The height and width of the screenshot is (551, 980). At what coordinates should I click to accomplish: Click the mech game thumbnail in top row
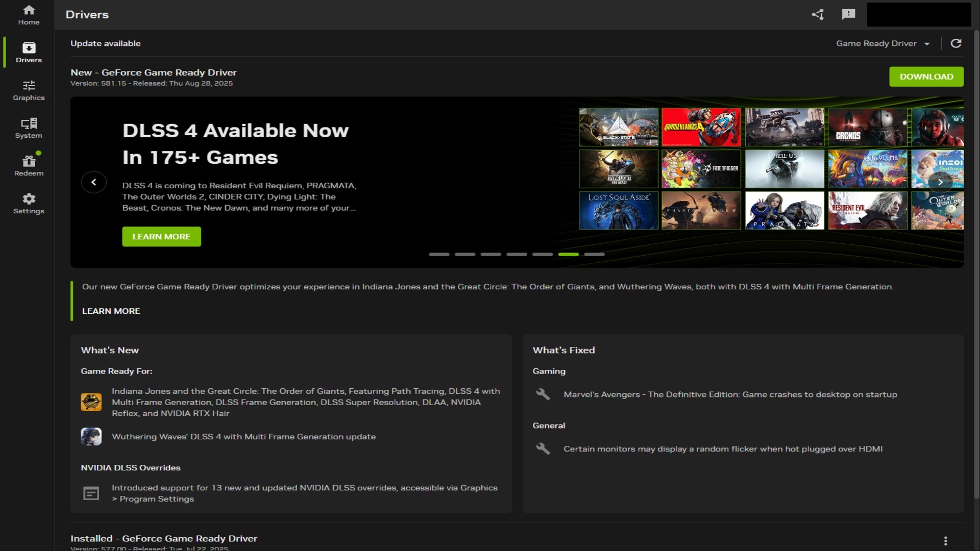click(785, 127)
